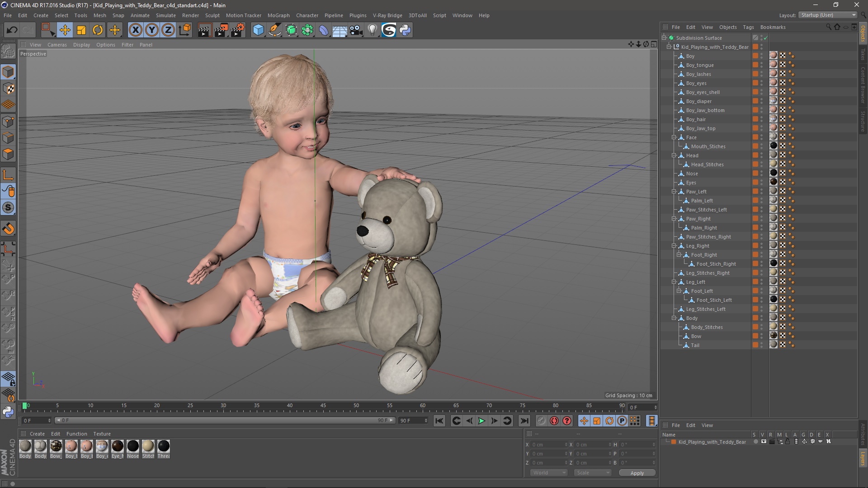This screenshot has height=488, width=868.
Task: Collapse the Foot_Left node
Action: [x=679, y=291]
